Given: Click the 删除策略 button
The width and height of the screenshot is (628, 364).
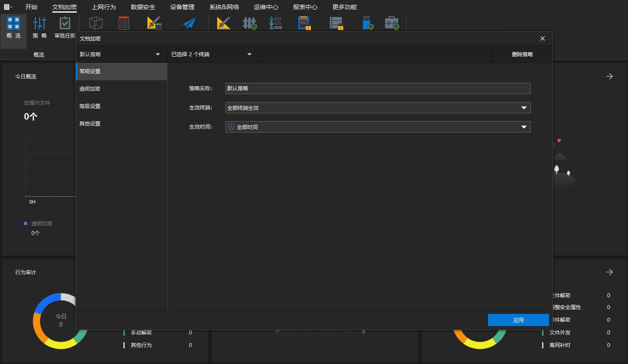Looking at the screenshot, I should coord(522,54).
